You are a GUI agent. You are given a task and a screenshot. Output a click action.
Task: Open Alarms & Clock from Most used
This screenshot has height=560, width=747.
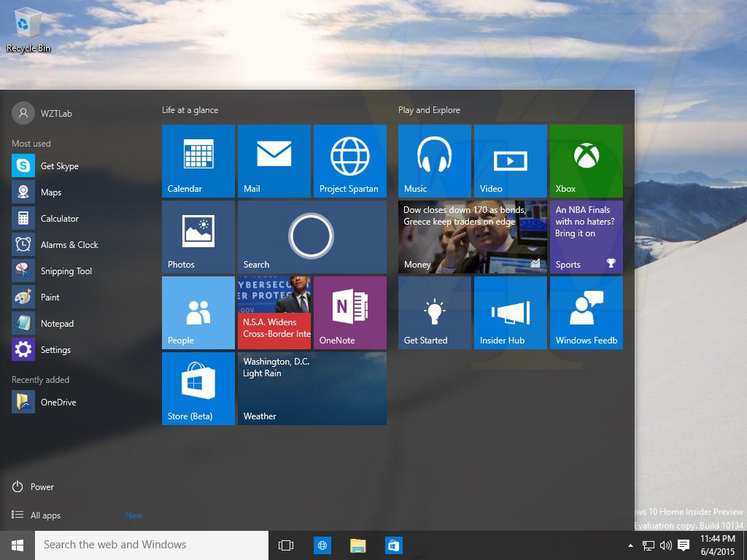tap(79, 244)
